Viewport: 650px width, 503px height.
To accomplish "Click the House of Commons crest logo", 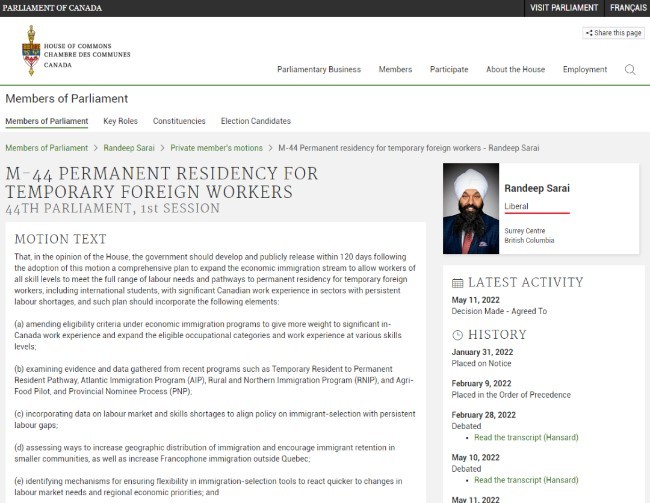I will pos(31,50).
